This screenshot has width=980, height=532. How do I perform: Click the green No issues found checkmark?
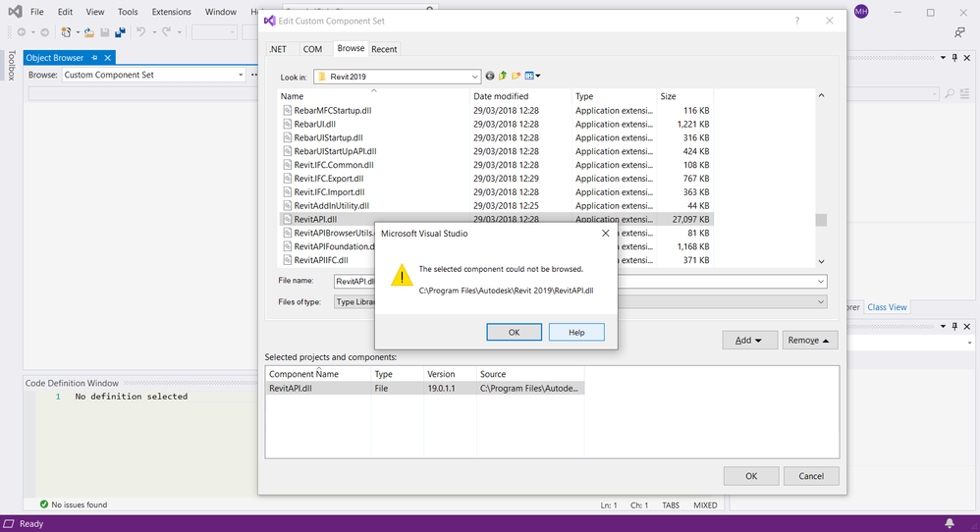coord(44,505)
